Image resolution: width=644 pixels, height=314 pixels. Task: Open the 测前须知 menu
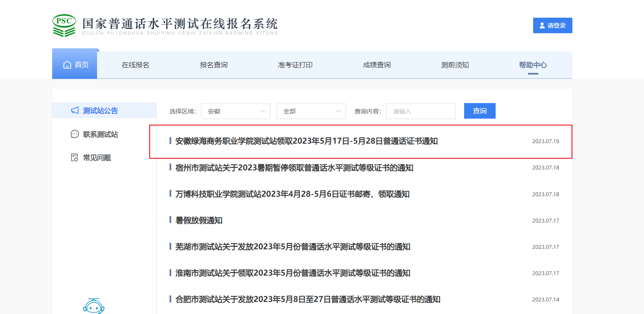tap(455, 65)
